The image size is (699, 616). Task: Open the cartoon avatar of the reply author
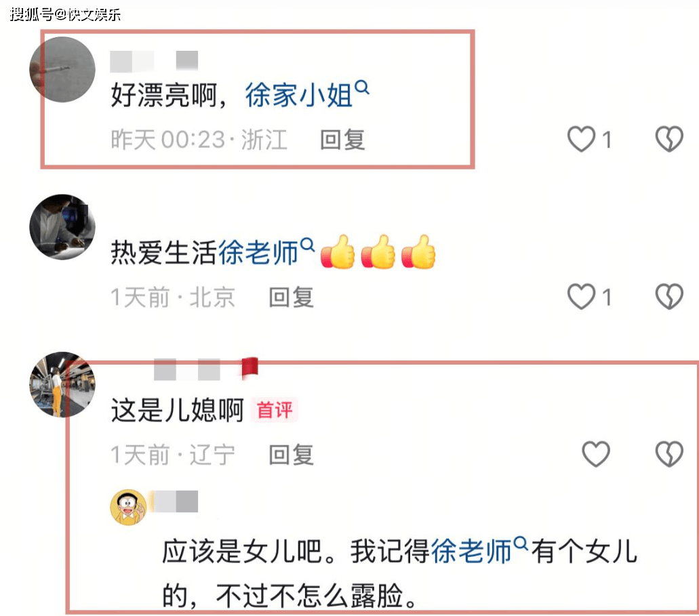[128, 508]
